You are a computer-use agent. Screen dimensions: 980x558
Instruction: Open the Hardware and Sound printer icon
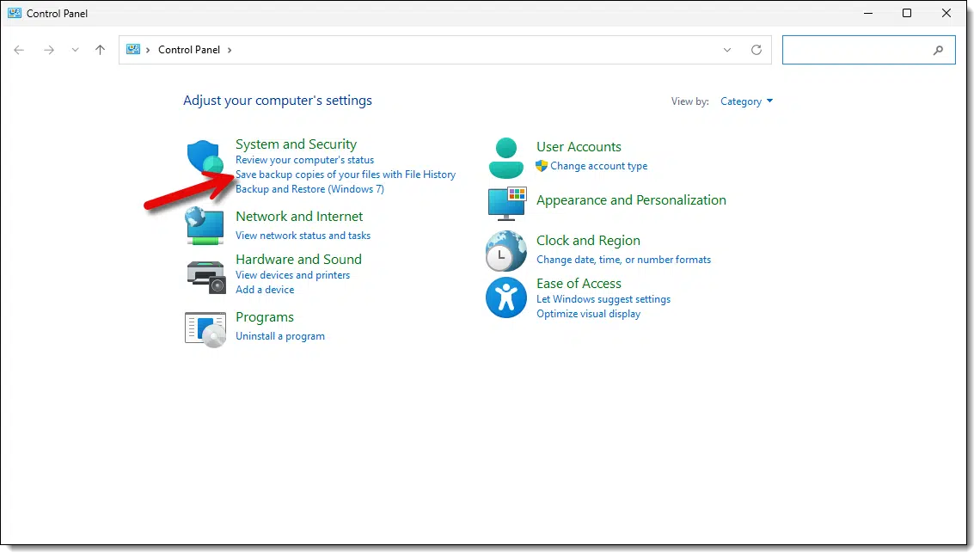(205, 277)
